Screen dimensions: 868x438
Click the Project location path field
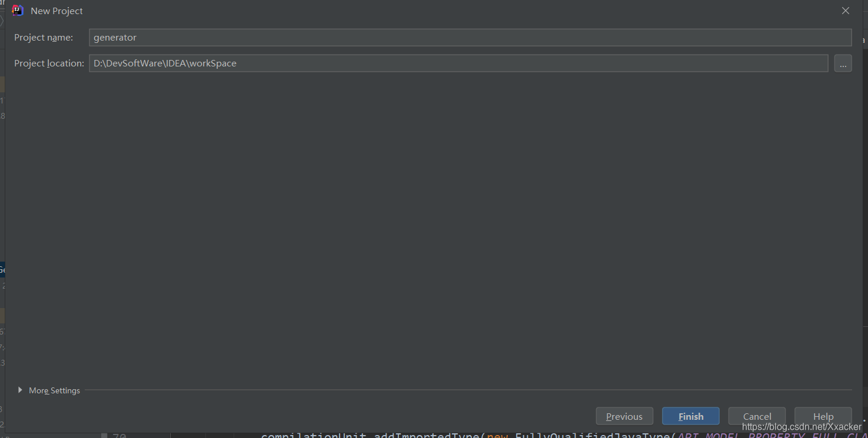458,63
